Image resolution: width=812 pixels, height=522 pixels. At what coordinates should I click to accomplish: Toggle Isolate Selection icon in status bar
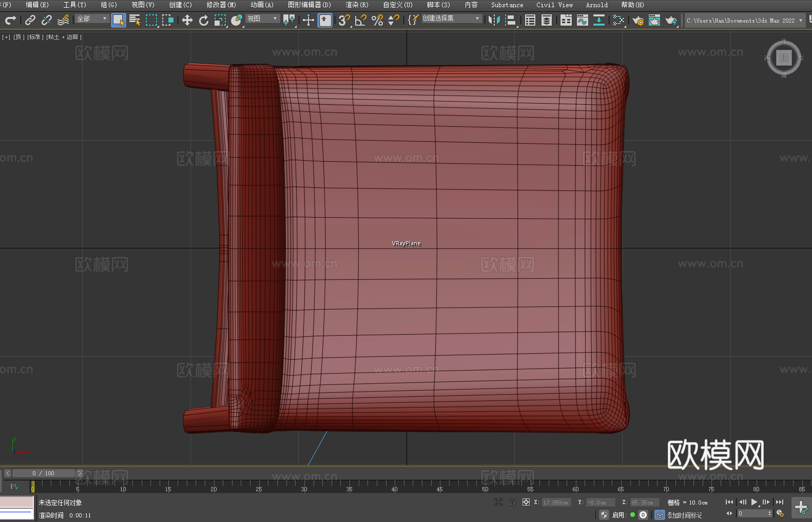[498, 502]
